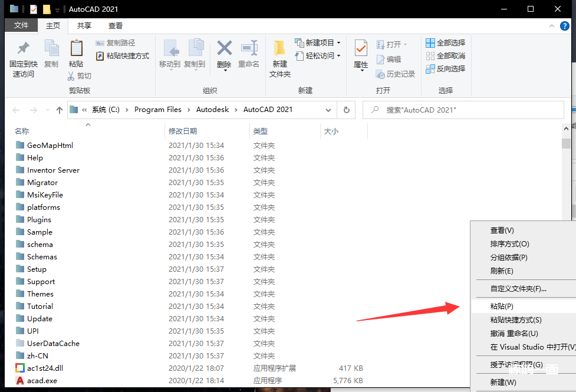576x392 pixels.
Task: Select the acad.exe file
Action: (x=42, y=381)
